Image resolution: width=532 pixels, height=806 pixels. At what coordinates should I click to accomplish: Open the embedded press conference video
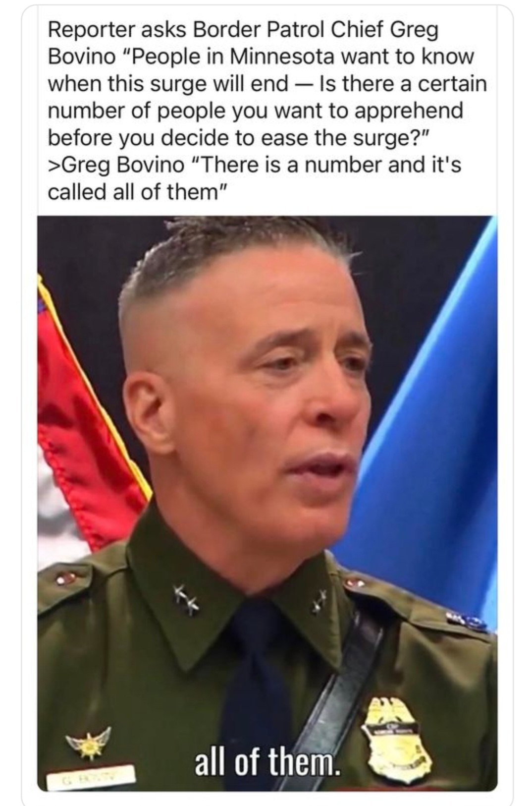tap(267, 503)
